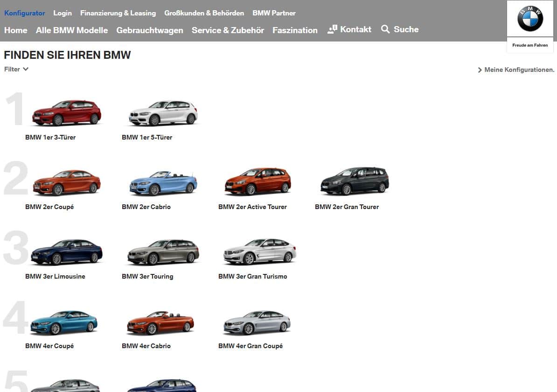The width and height of the screenshot is (557, 392).
Task: Select the red BMW 1er 3-Türer image
Action: point(67,112)
